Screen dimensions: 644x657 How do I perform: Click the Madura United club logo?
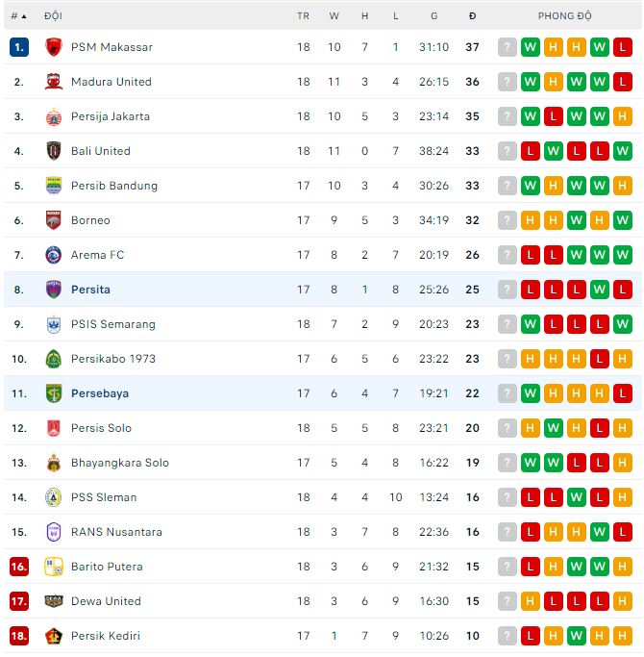pyautogui.click(x=54, y=82)
